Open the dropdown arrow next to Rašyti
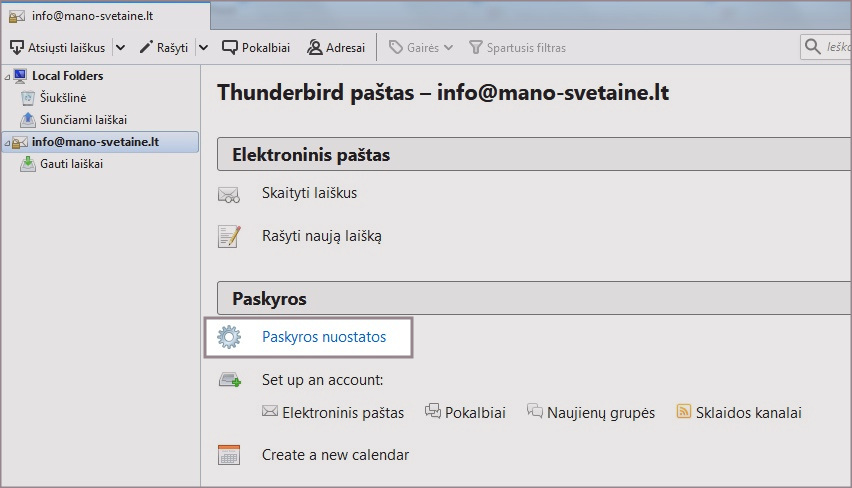This screenshot has width=852, height=488. tap(203, 47)
